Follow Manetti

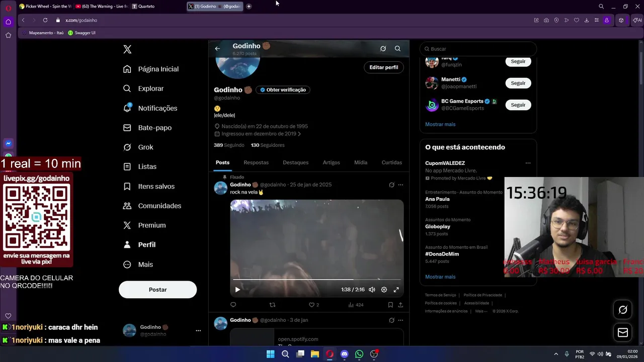pos(518,83)
